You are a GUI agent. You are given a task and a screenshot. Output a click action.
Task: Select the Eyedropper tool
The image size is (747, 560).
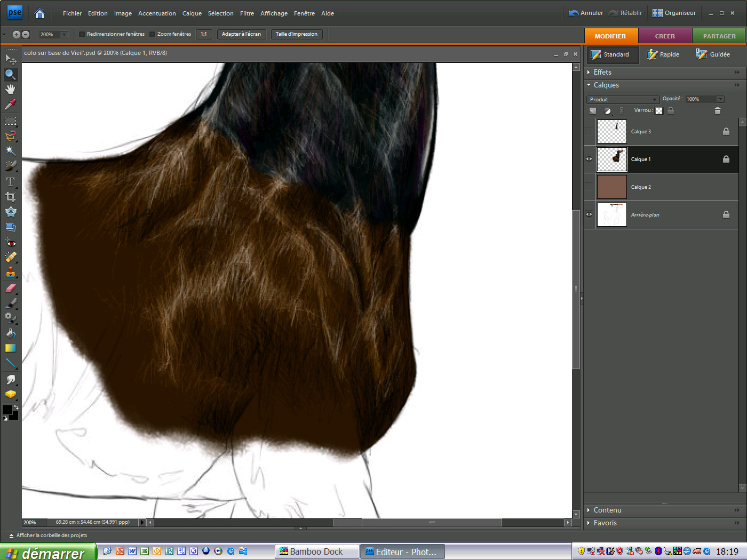coord(10,104)
